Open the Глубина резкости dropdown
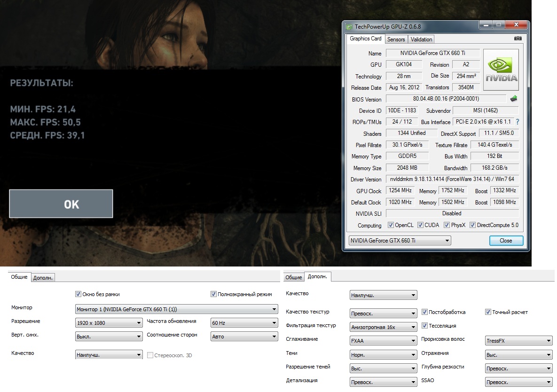 pyautogui.click(x=518, y=368)
